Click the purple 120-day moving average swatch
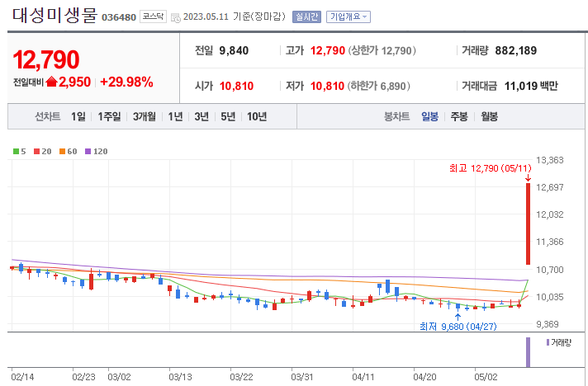Screen dimensions: 588x386 tap(88, 152)
